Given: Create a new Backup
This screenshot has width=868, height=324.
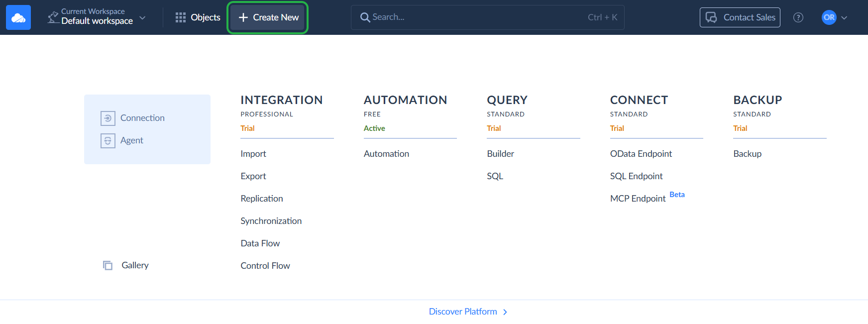Looking at the screenshot, I should pos(748,154).
